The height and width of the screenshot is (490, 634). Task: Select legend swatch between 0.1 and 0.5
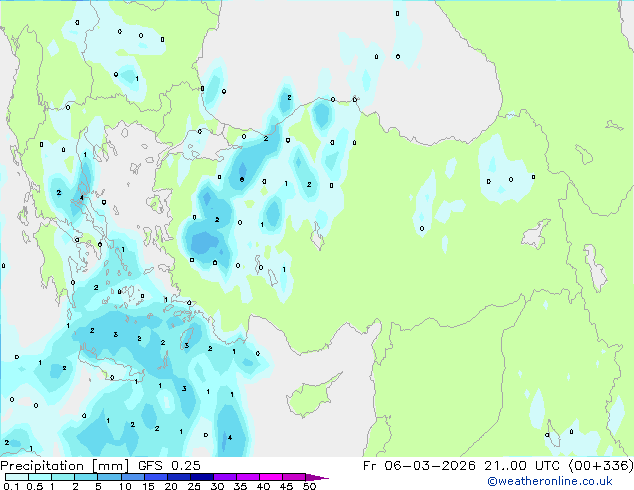pos(17,477)
